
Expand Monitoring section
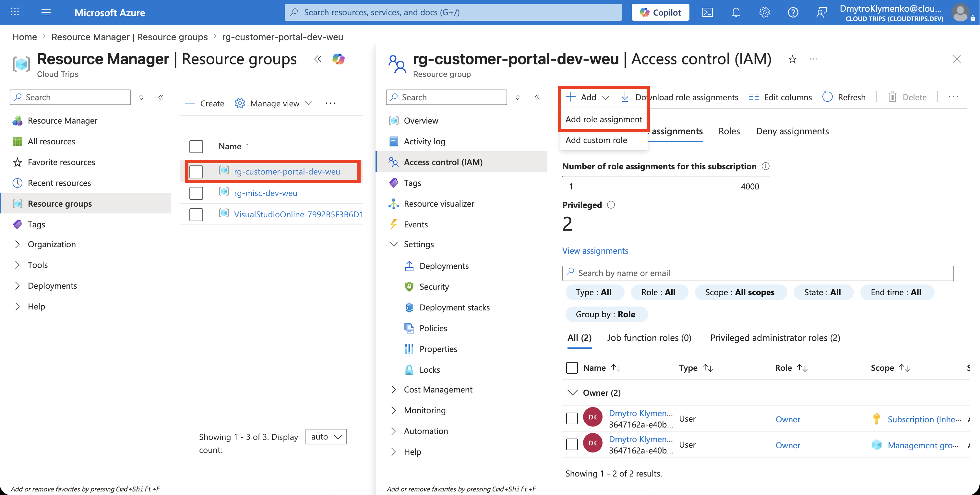pos(393,410)
